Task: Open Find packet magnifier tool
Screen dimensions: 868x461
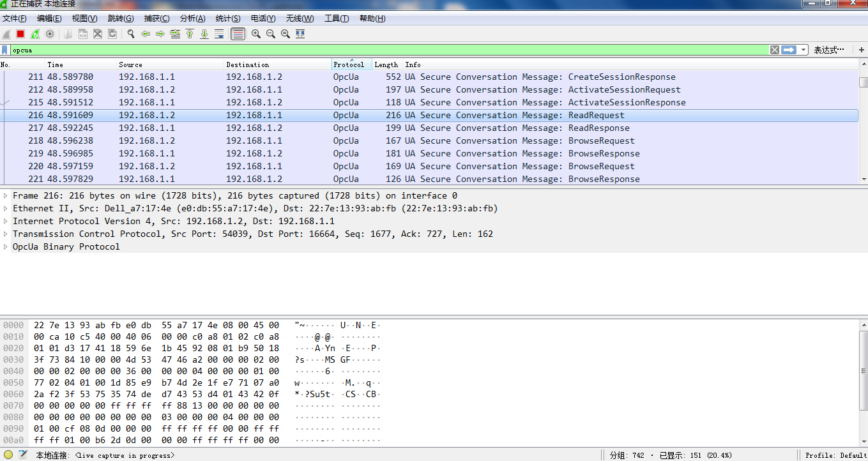Action: (x=131, y=34)
